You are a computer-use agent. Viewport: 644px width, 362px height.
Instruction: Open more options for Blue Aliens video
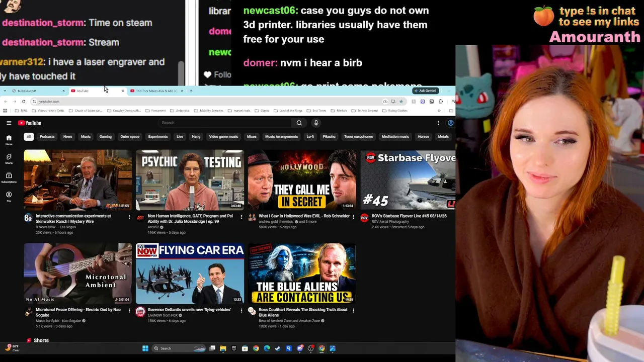[353, 310]
